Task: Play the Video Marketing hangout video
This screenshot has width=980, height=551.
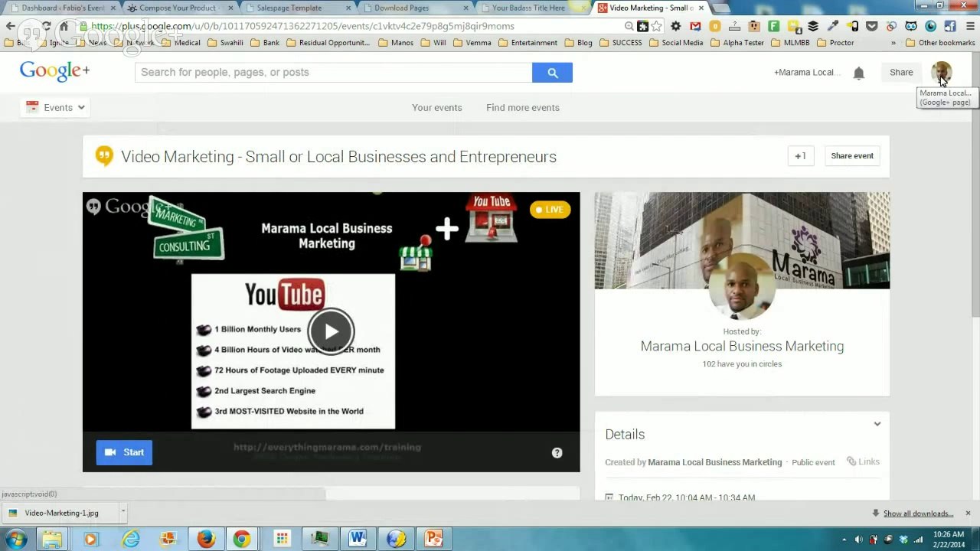Action: (331, 331)
